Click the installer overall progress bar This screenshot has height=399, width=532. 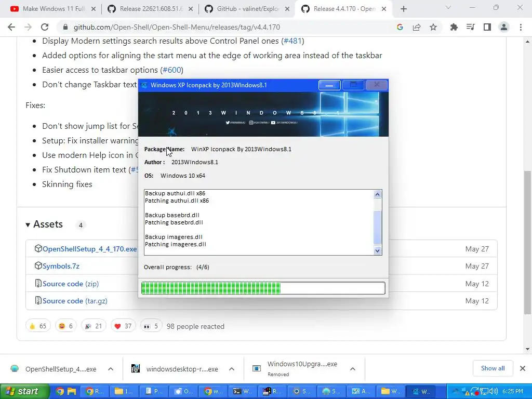[x=263, y=288]
